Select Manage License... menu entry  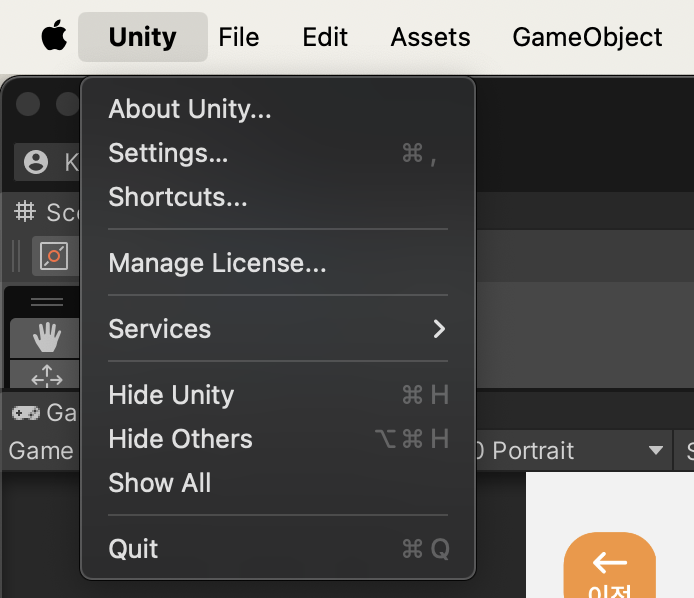click(x=278, y=263)
